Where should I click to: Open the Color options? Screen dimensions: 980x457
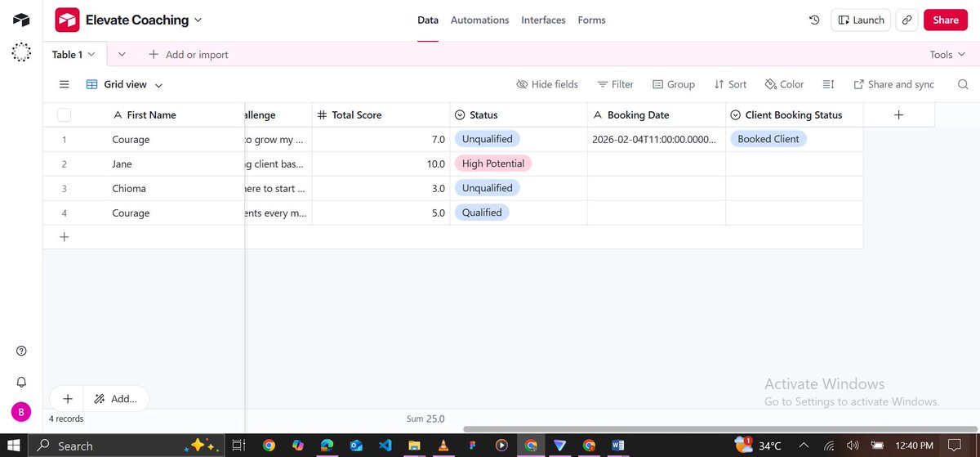click(784, 84)
